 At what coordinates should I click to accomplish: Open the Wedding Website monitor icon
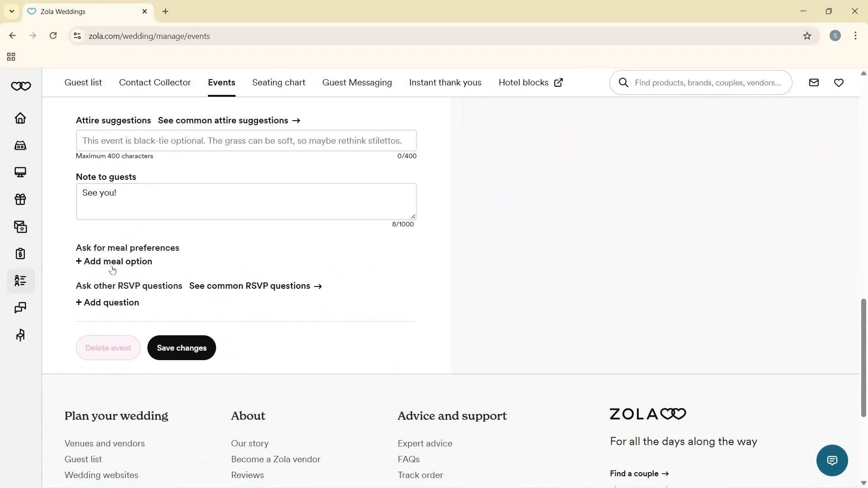(x=20, y=172)
